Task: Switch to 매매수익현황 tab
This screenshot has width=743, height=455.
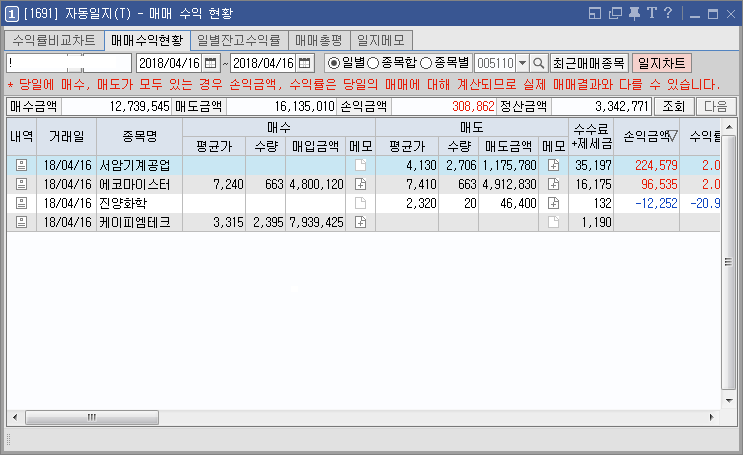Action: pos(147,40)
